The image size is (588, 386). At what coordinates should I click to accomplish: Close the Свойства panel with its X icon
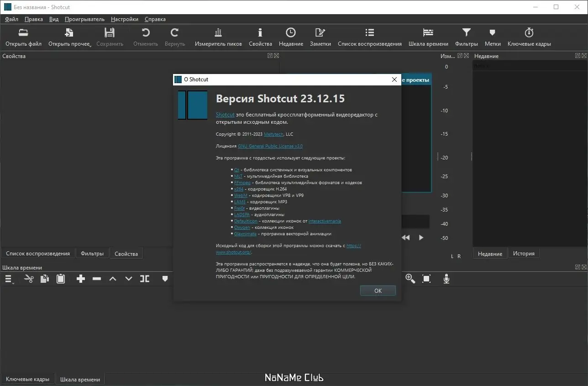pyautogui.click(x=276, y=56)
